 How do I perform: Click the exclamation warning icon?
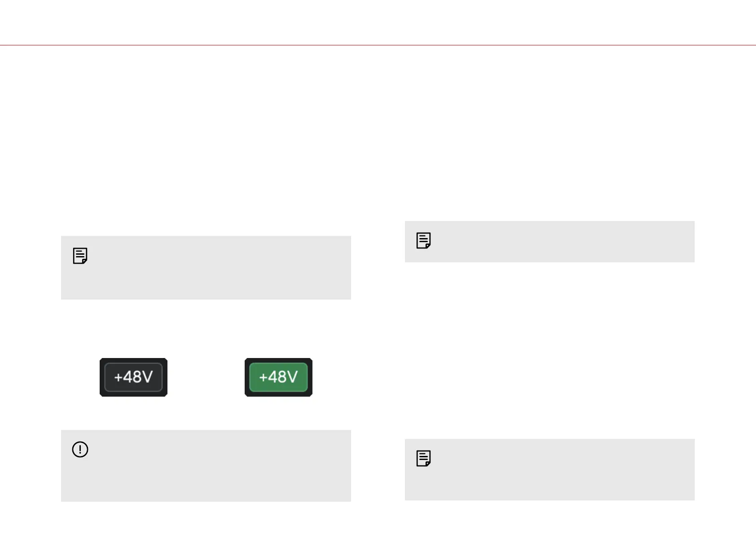[x=80, y=449]
